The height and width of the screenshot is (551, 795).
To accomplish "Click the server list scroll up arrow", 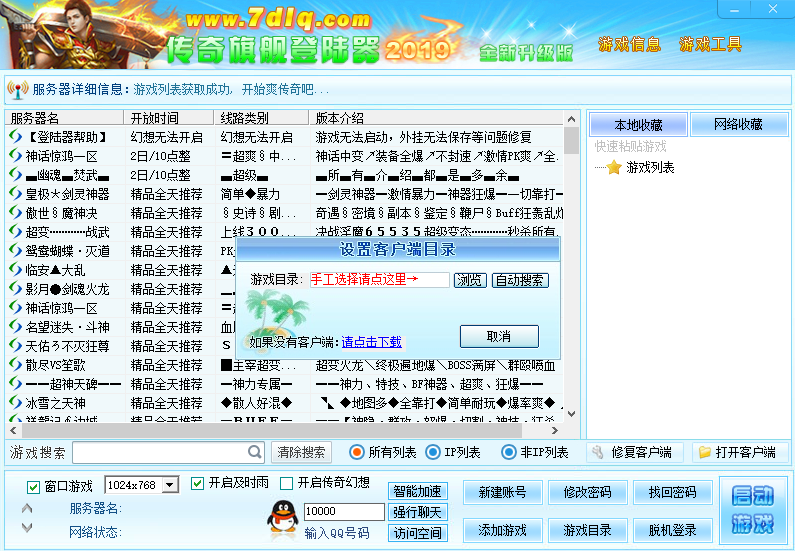I will pos(571,119).
